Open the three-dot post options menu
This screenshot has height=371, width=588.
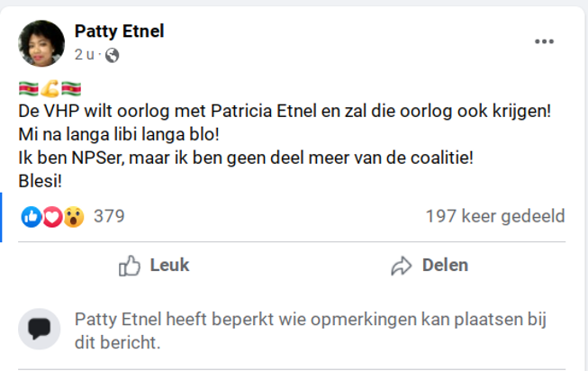pos(544,41)
